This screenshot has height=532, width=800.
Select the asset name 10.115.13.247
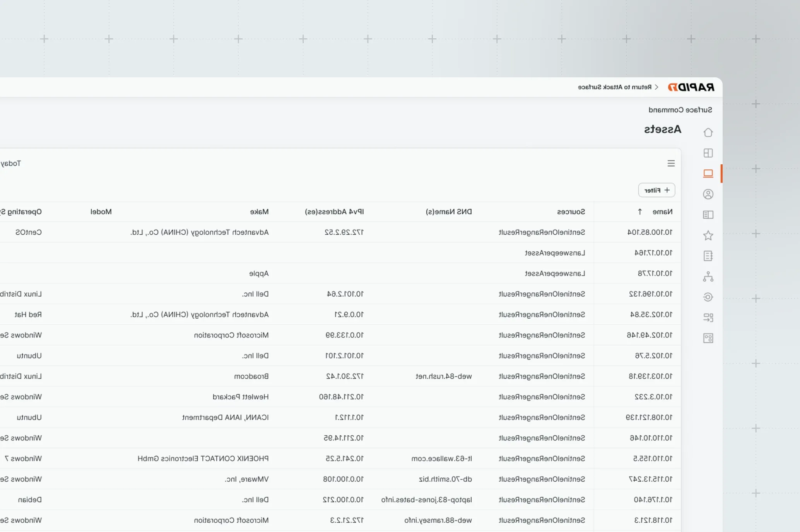point(650,479)
